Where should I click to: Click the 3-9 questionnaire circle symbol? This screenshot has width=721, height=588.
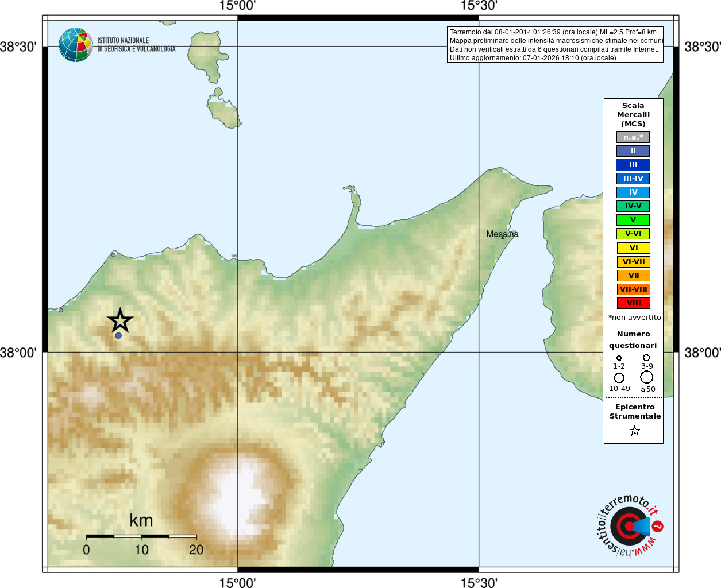(646, 358)
